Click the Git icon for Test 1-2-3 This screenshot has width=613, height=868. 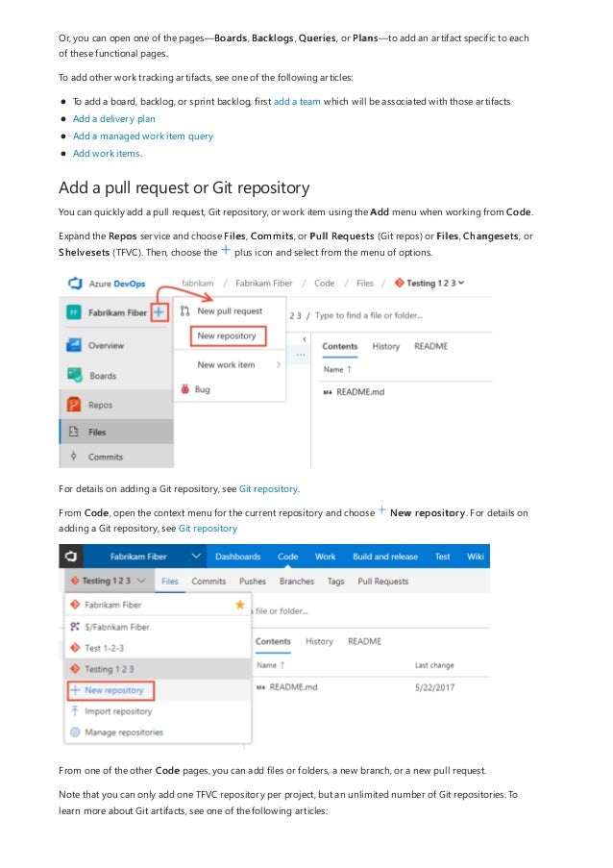pyautogui.click(x=75, y=647)
